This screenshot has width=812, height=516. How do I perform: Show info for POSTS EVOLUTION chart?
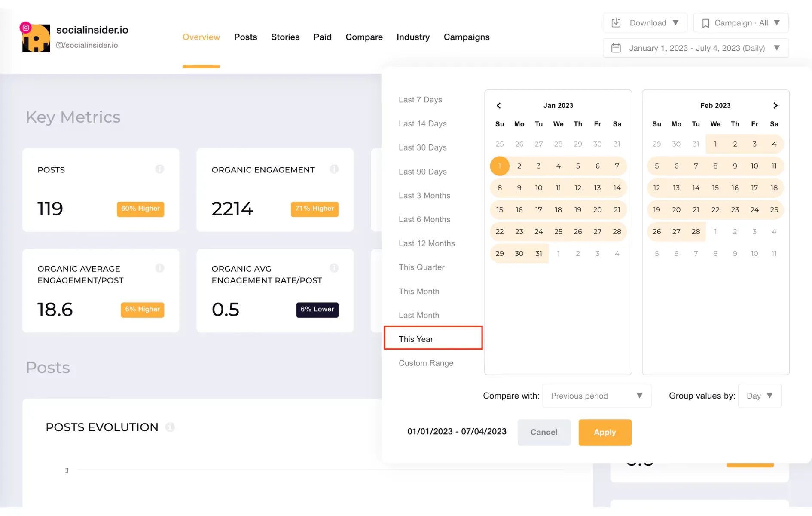(x=170, y=427)
